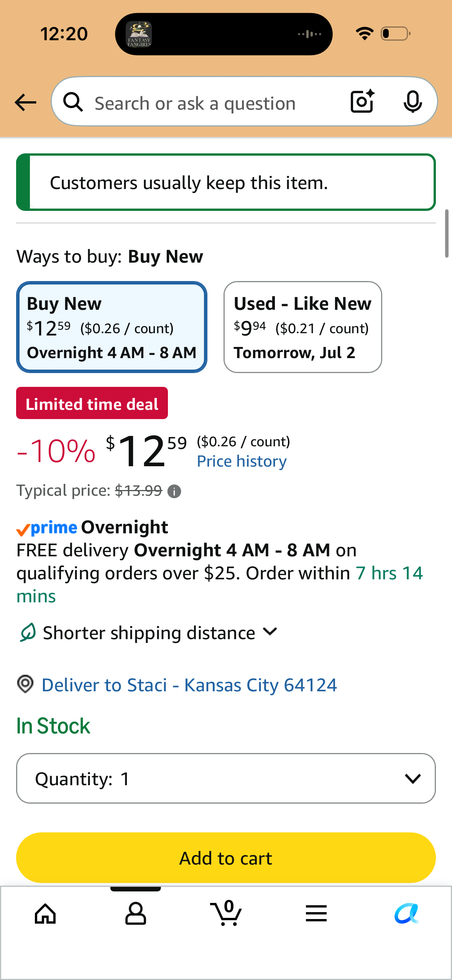This screenshot has height=980, width=452.
Task: Tap the microphone voice search icon
Action: point(413,102)
